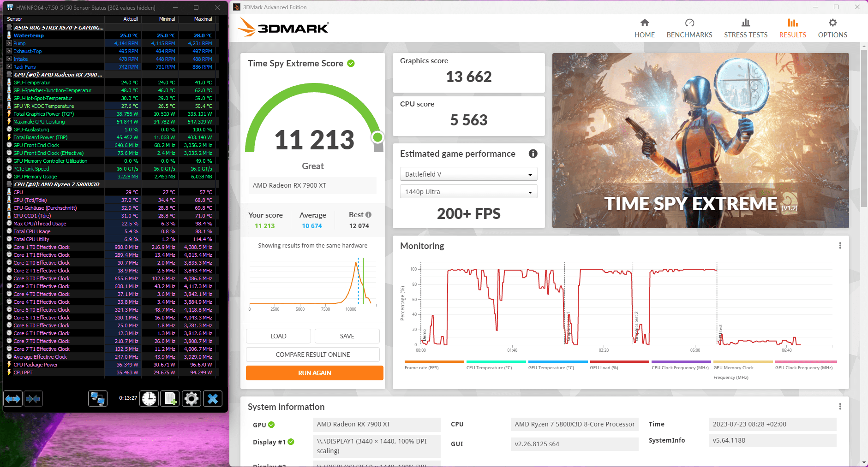Click the Maximal column header

[x=197, y=19]
